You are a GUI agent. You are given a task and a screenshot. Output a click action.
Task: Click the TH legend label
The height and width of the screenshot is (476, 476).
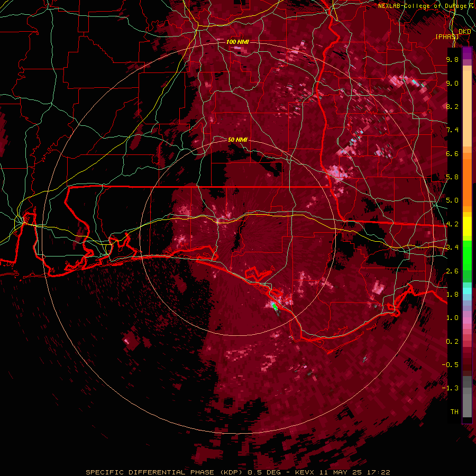[454, 411]
